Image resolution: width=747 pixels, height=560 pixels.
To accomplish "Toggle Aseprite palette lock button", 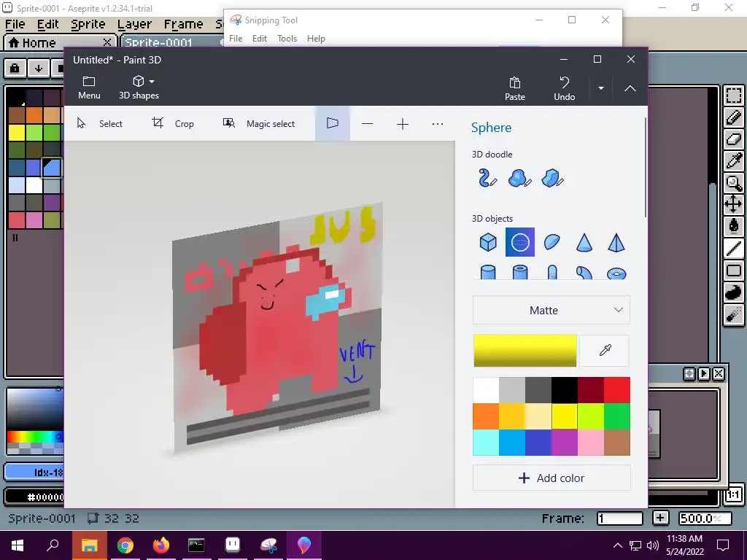I will 15,69.
